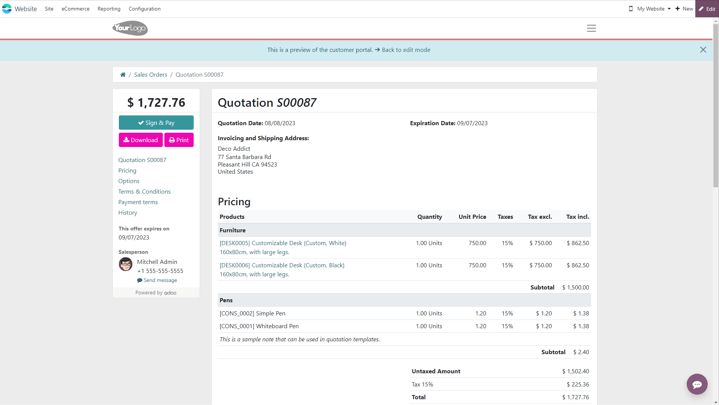Open the Configuration menu
Viewport: 719px width, 405px height.
tap(144, 9)
